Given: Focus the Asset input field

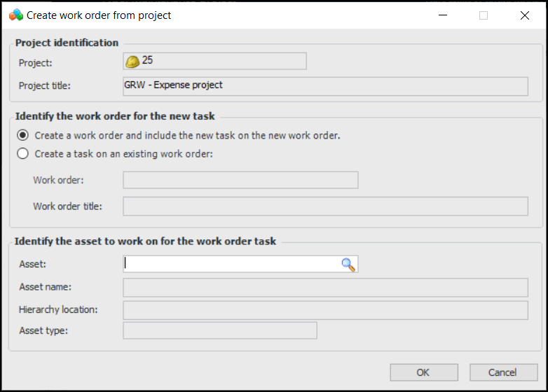Looking at the screenshot, I should (x=231, y=264).
